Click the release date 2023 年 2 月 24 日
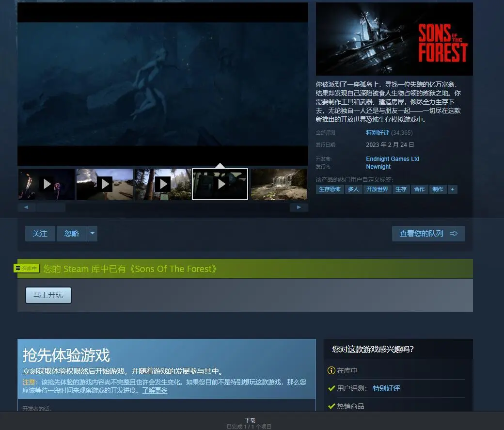This screenshot has width=504, height=430. click(x=390, y=145)
